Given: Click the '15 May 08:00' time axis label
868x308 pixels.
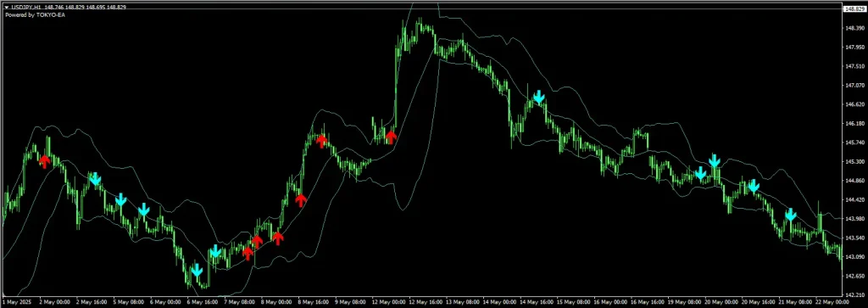Looking at the screenshot, I should [x=573, y=302].
